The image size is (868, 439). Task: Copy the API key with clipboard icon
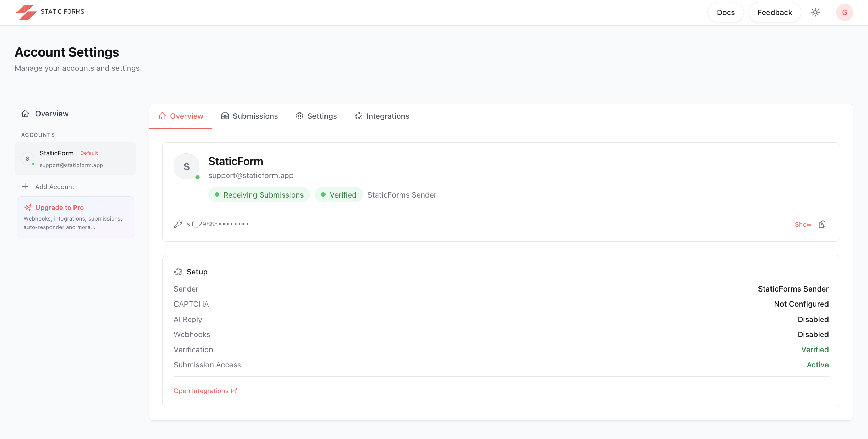click(822, 224)
